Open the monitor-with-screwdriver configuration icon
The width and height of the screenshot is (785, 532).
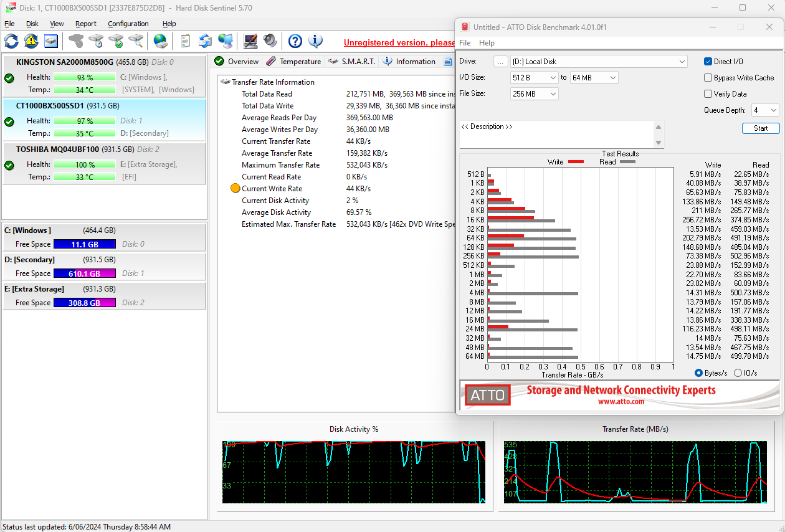(x=250, y=41)
